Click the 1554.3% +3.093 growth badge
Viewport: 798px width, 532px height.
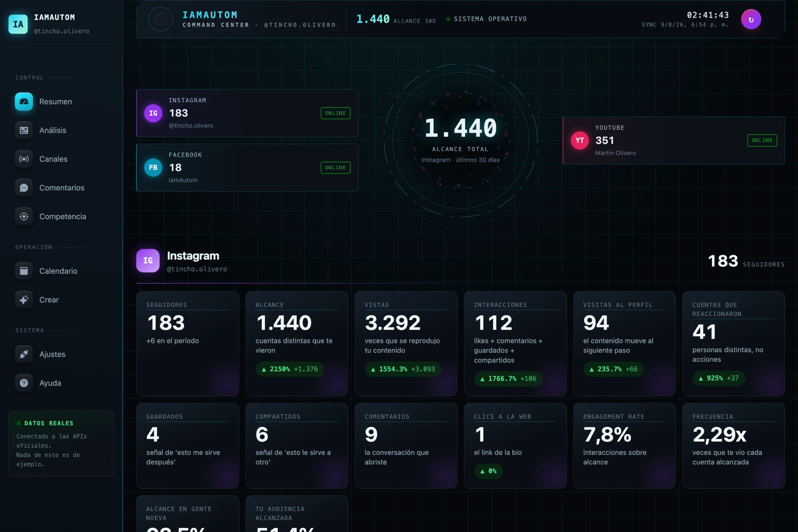[403, 369]
